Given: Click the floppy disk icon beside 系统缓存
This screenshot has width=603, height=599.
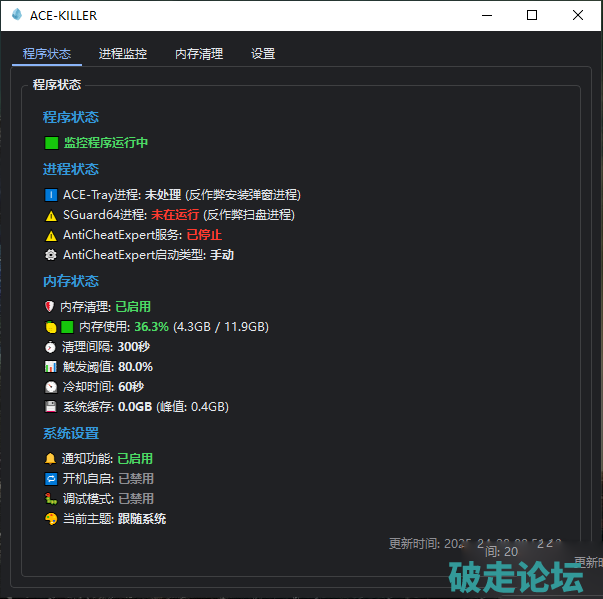Looking at the screenshot, I should click(51, 407).
